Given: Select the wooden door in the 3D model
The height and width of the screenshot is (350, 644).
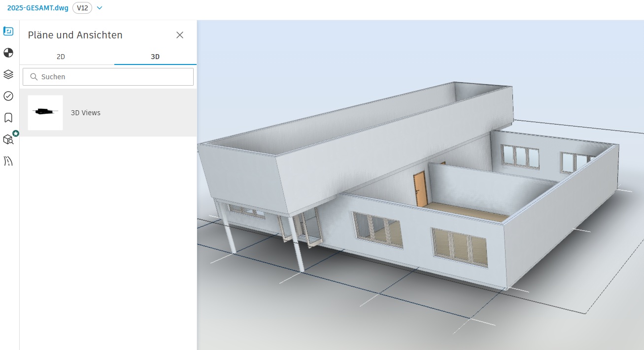Looking at the screenshot, I should click(x=420, y=189).
